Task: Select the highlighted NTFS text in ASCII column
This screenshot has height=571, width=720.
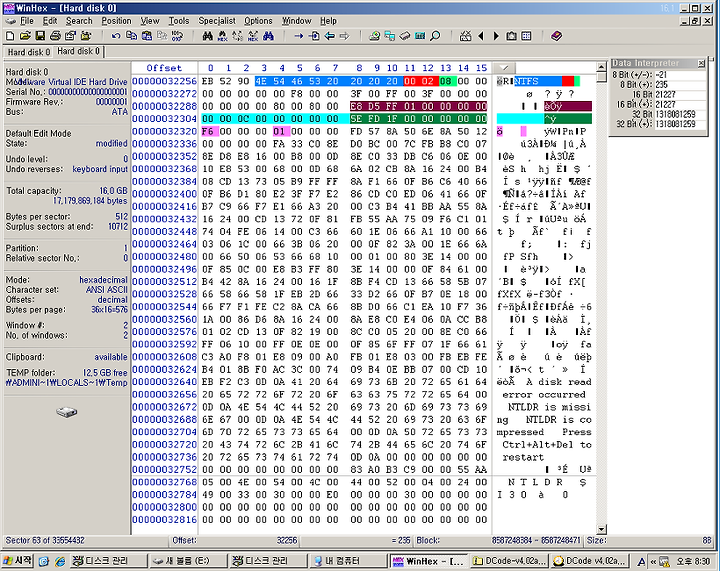Action: coord(526,81)
